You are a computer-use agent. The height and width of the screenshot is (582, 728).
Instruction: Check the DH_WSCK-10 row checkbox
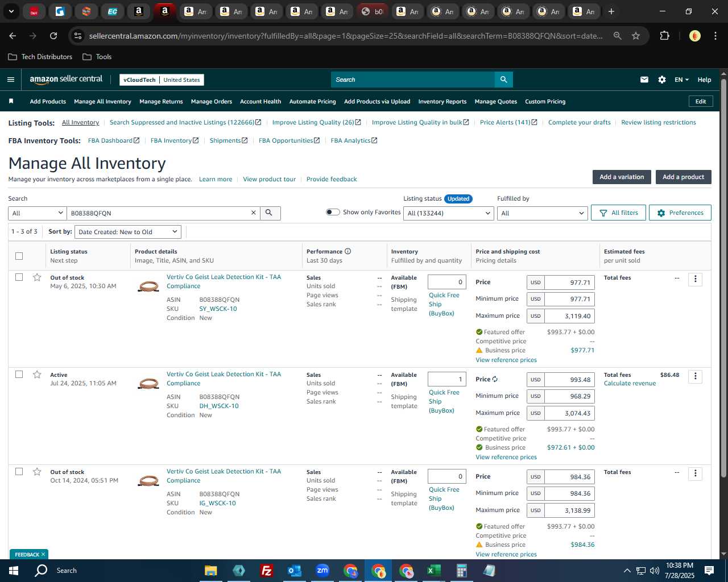pos(19,374)
